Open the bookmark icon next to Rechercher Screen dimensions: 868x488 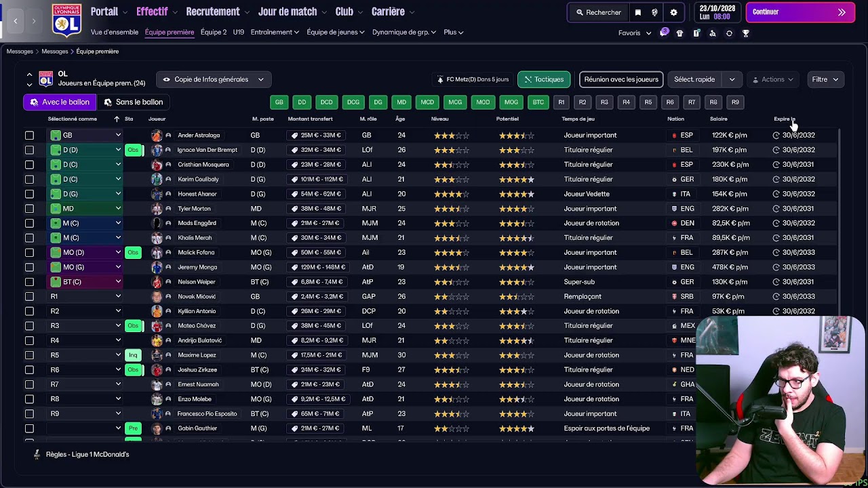637,12
